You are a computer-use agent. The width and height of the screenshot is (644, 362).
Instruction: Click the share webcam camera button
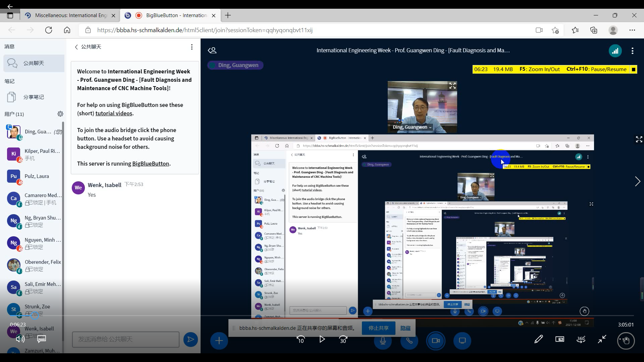[436, 341]
